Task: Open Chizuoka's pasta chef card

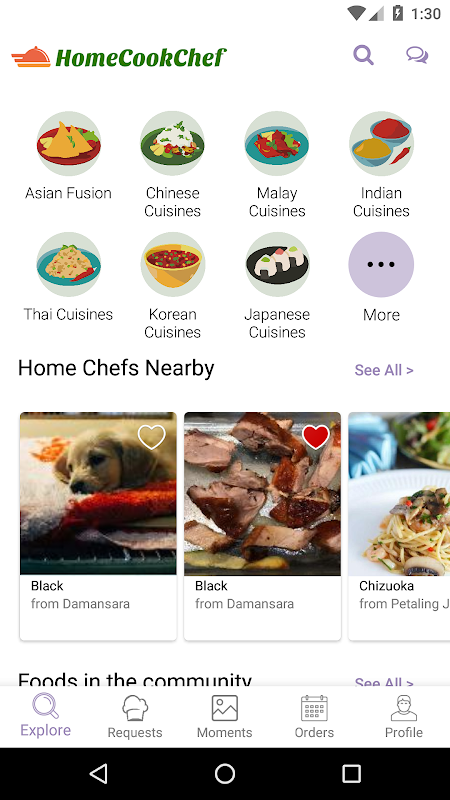Action: click(x=399, y=526)
